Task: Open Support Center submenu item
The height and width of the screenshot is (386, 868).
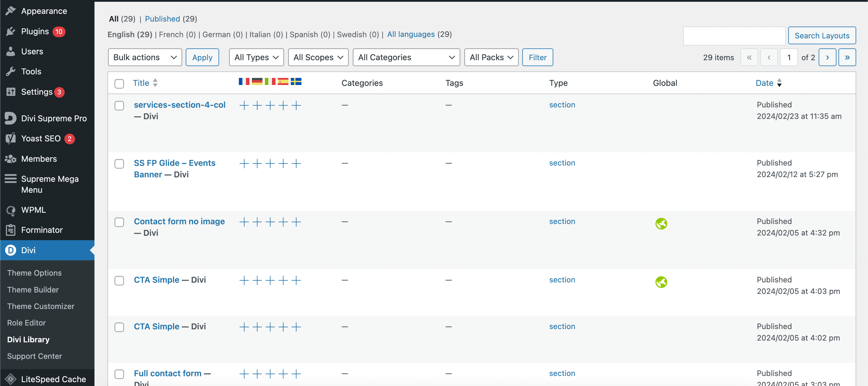Action: point(35,356)
